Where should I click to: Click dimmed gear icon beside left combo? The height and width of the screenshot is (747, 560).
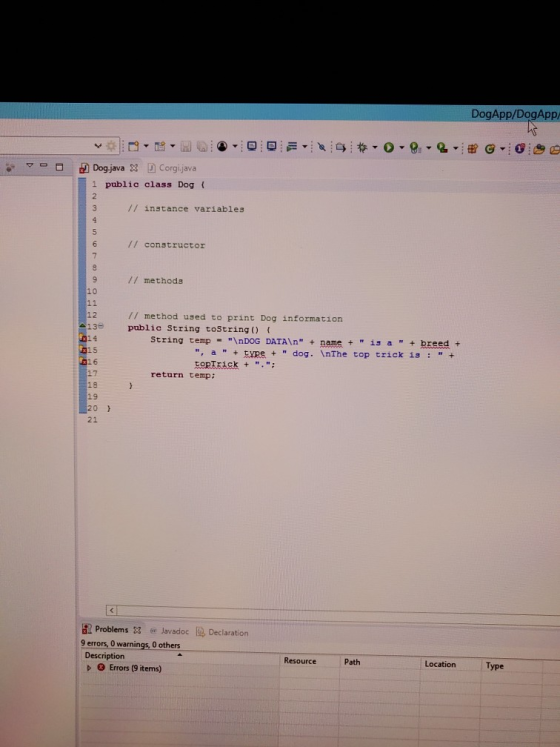(x=111, y=146)
